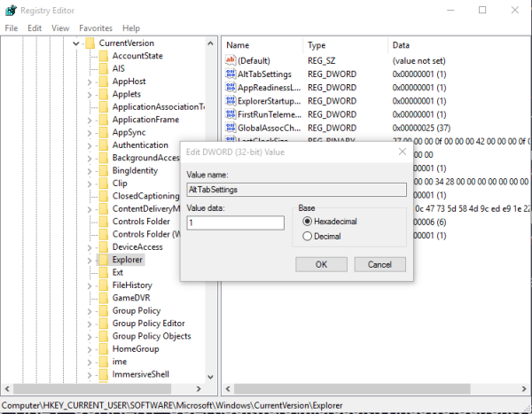Click the FileHistory folder icon
Viewport: 532px width, 414px height.
[104, 285]
